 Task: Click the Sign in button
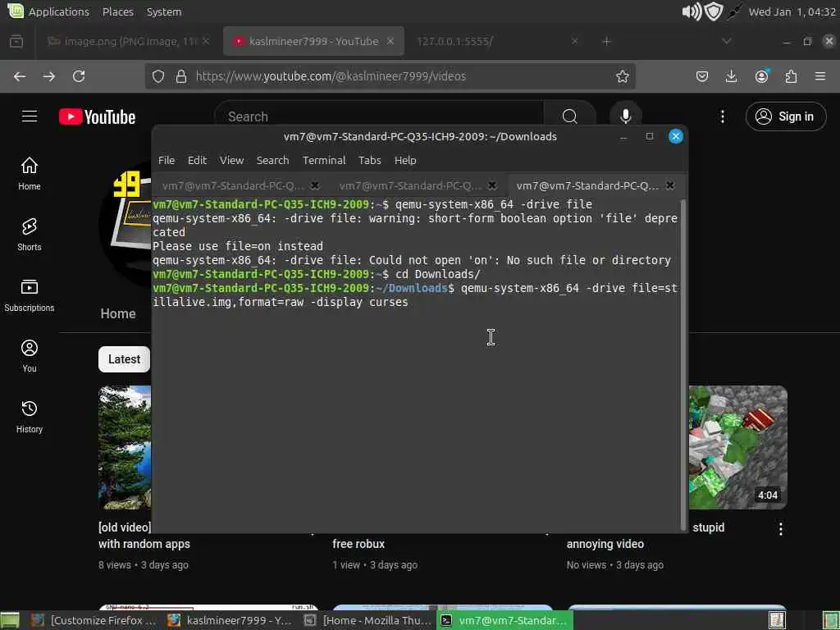785,116
